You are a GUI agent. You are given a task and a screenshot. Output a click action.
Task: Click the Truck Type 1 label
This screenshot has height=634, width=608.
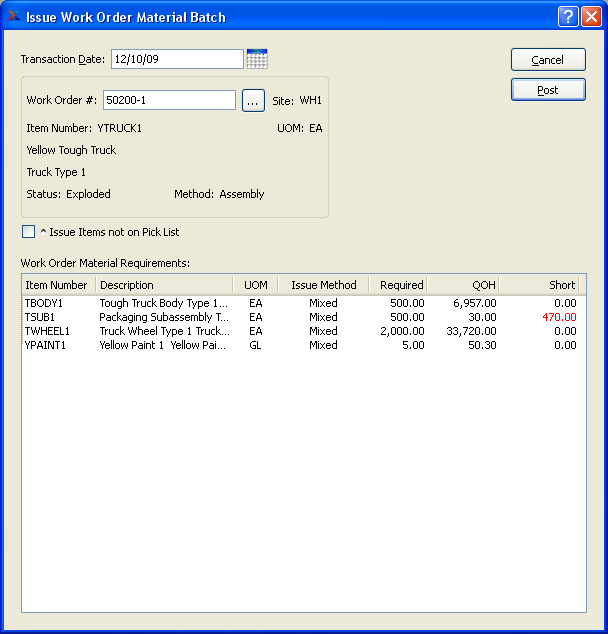click(x=56, y=172)
